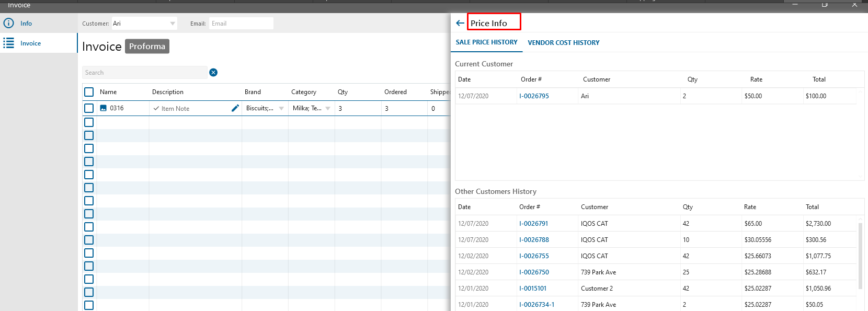Image resolution: width=868 pixels, height=311 pixels.
Task: Clear the search with the blue X icon
Action: click(x=213, y=73)
